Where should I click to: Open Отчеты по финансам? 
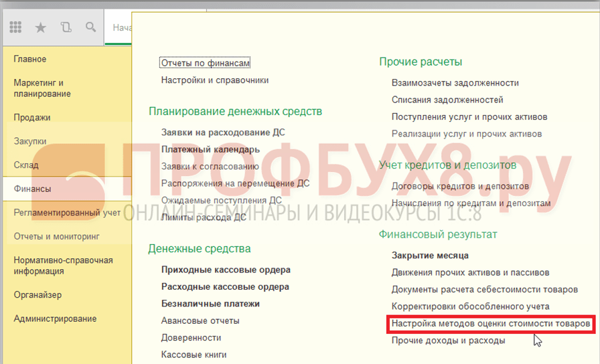tap(205, 63)
